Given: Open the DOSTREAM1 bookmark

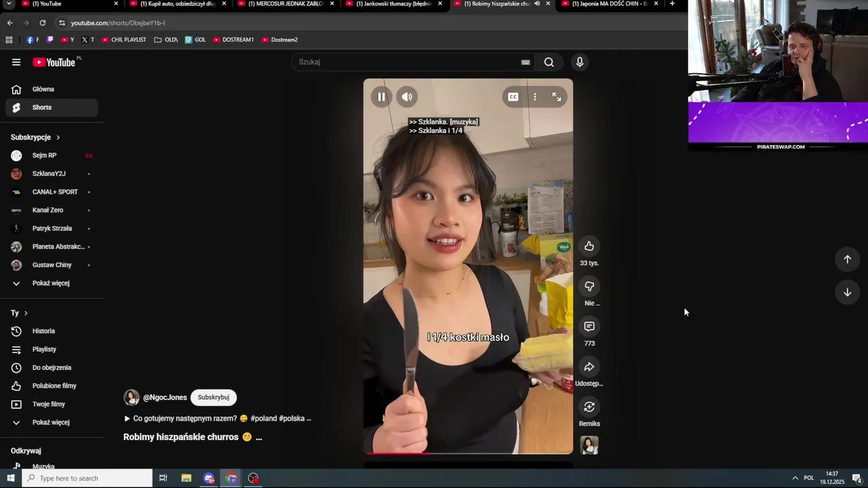Looking at the screenshot, I should pyautogui.click(x=233, y=40).
